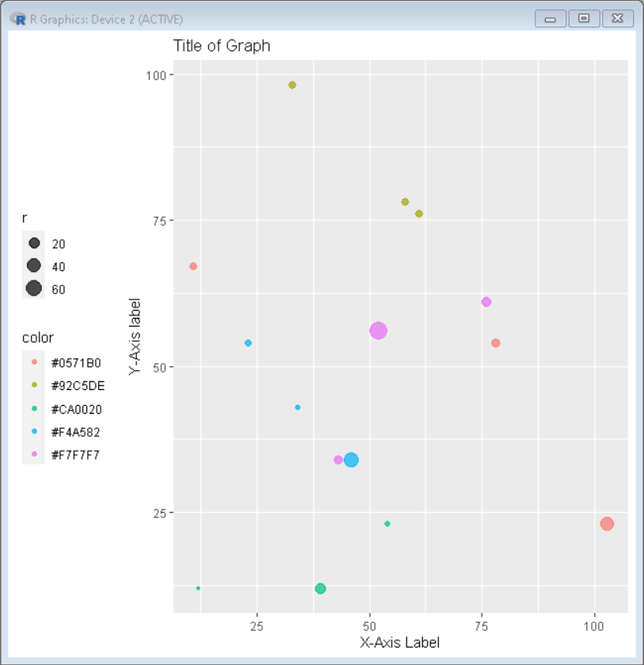The height and width of the screenshot is (665, 644).
Task: Click the maximize button of the graphics window
Action: tap(584, 18)
